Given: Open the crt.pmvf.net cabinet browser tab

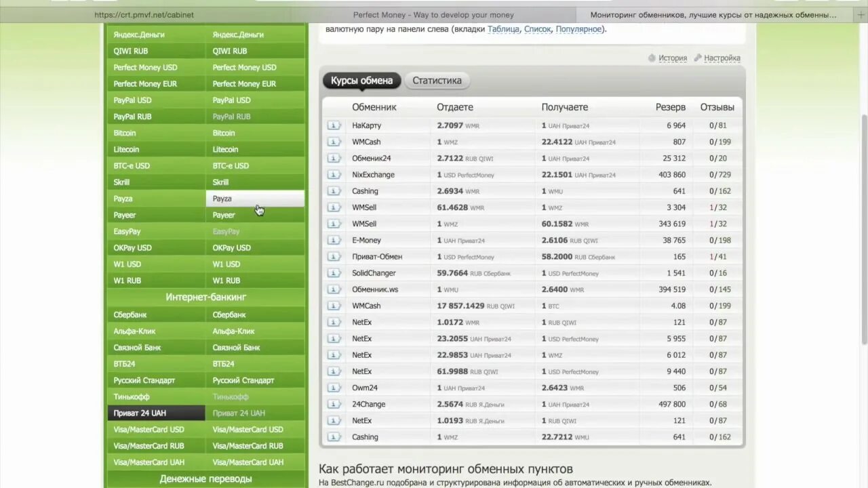Looking at the screenshot, I should 144,15.
